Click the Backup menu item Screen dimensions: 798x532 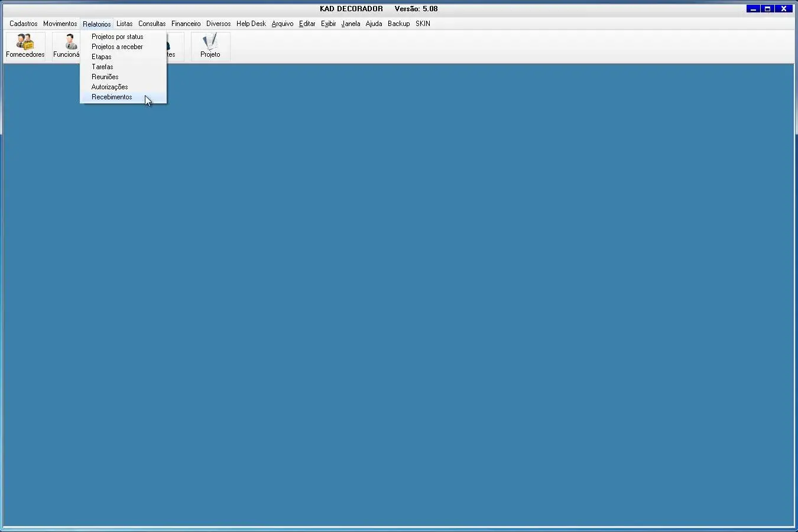point(398,24)
